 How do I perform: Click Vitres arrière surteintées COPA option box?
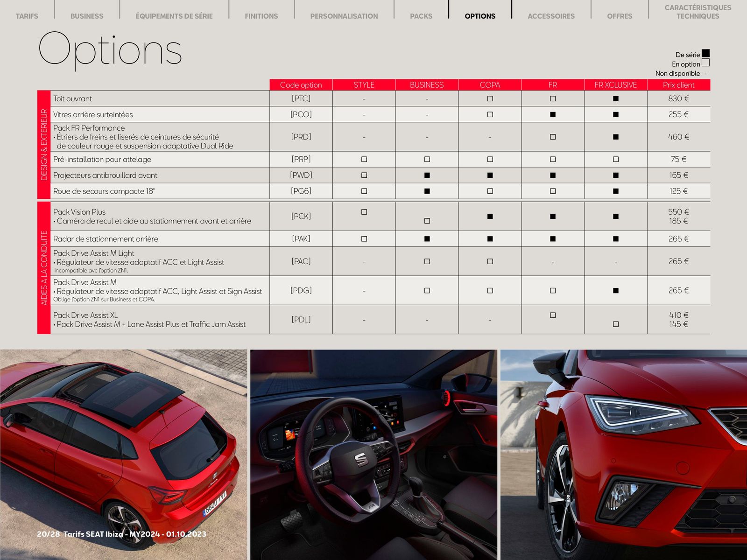click(490, 114)
